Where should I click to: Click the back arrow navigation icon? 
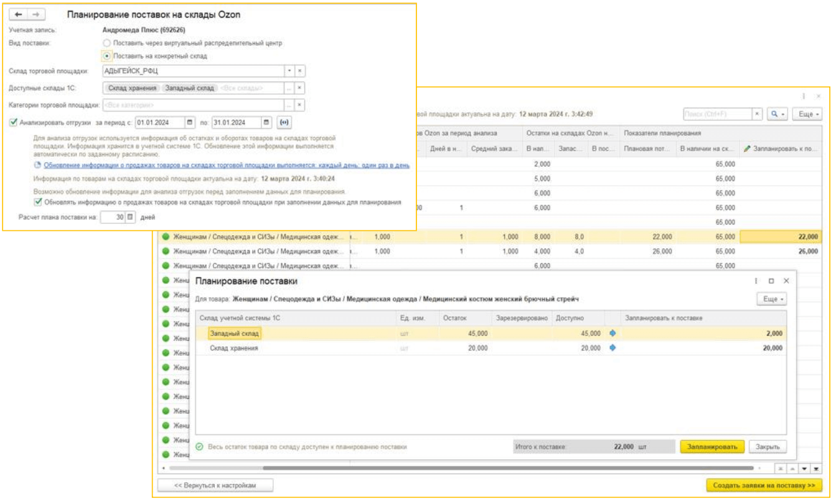pyautogui.click(x=19, y=14)
